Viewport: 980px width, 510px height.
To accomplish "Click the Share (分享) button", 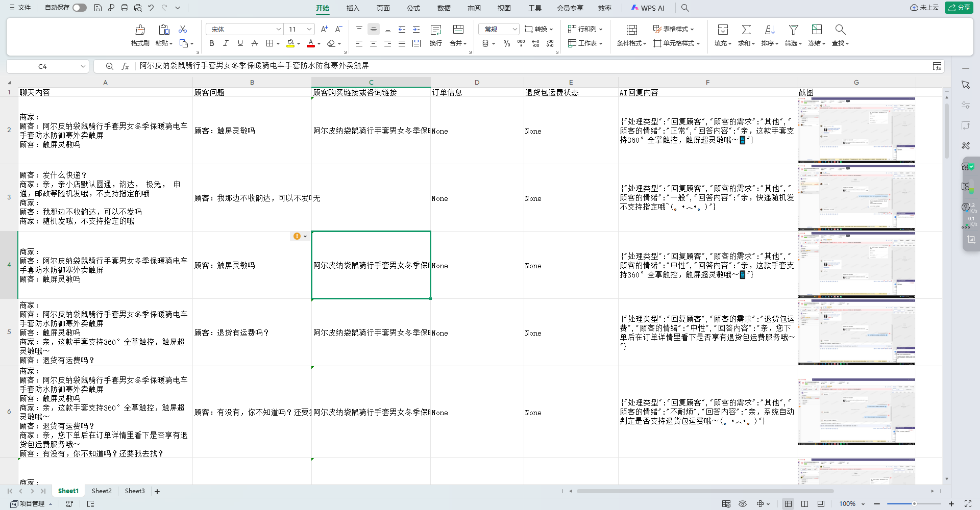I will tap(959, 8).
